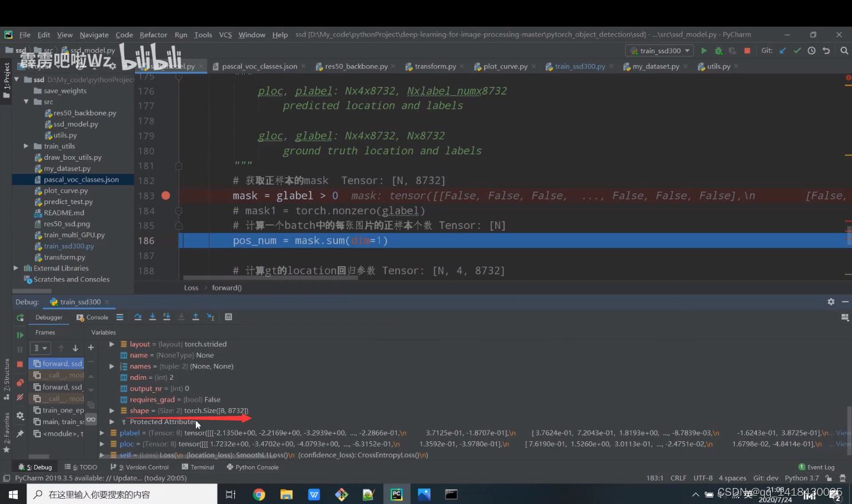Open Search Everywhere magnifier icon

[x=844, y=51]
